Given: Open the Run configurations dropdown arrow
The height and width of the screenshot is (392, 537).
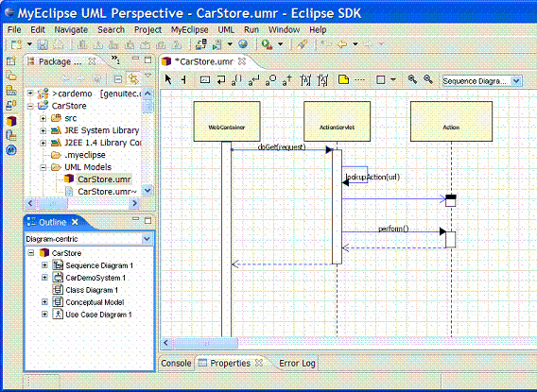Looking at the screenshot, I should [x=280, y=44].
